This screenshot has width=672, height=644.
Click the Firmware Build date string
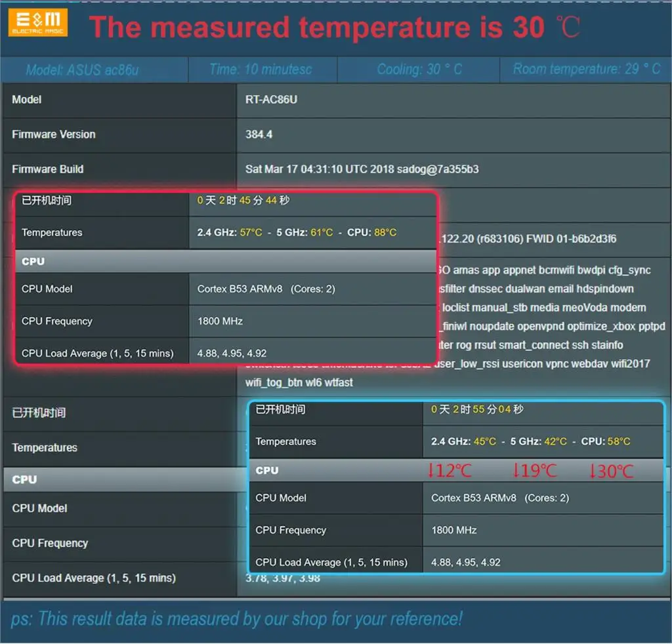pos(362,169)
